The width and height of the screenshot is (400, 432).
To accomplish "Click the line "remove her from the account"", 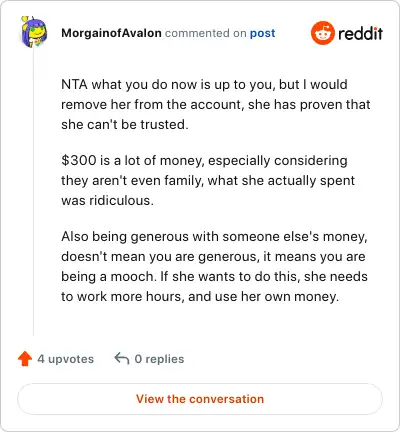I will pyautogui.click(x=216, y=105).
